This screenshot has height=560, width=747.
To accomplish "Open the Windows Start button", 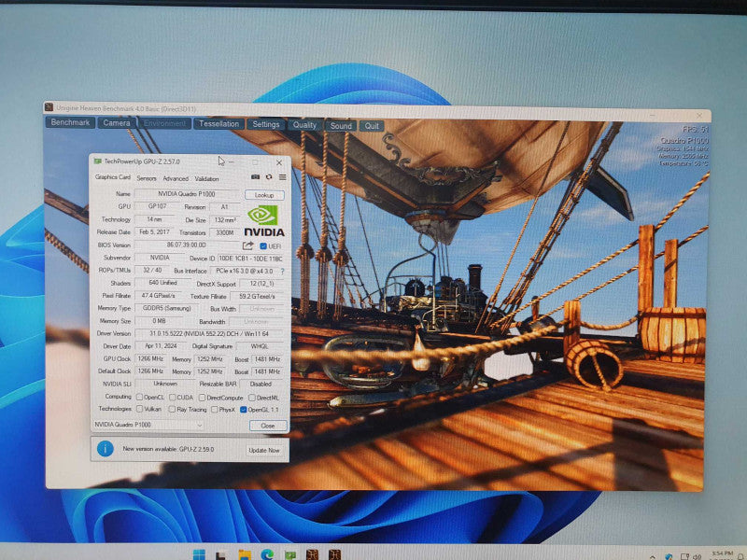I will (x=199, y=554).
